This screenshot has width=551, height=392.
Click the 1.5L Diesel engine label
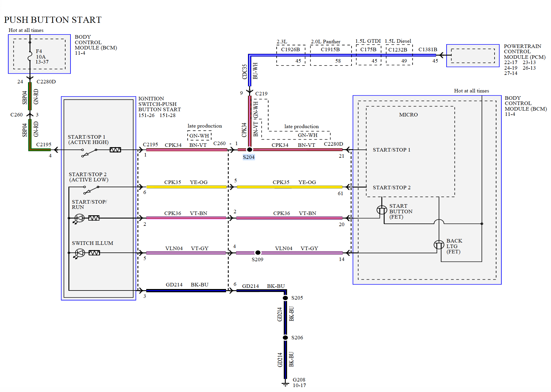click(x=398, y=41)
